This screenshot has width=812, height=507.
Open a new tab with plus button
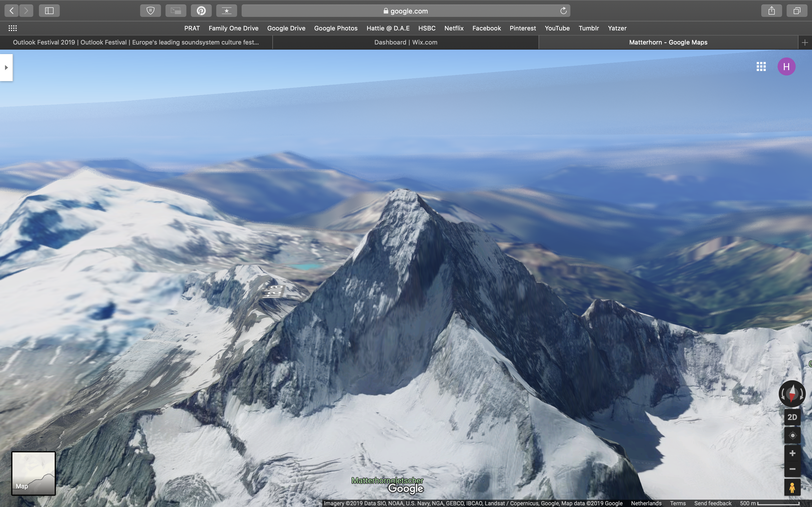805,42
